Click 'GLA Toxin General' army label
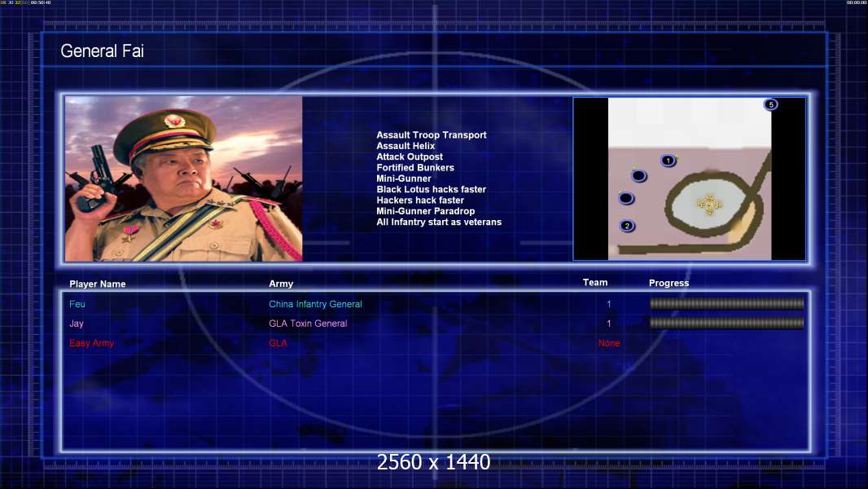 [x=308, y=324]
